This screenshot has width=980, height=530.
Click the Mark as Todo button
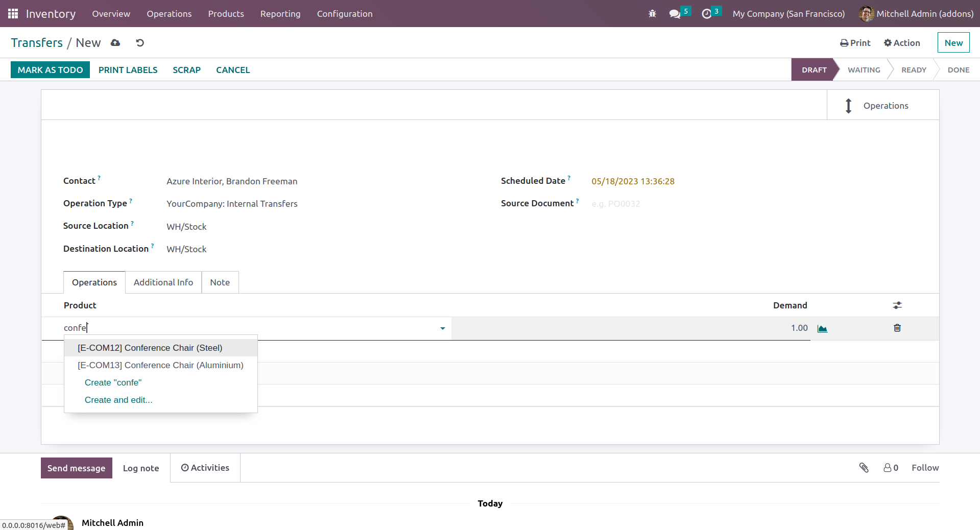(50, 70)
